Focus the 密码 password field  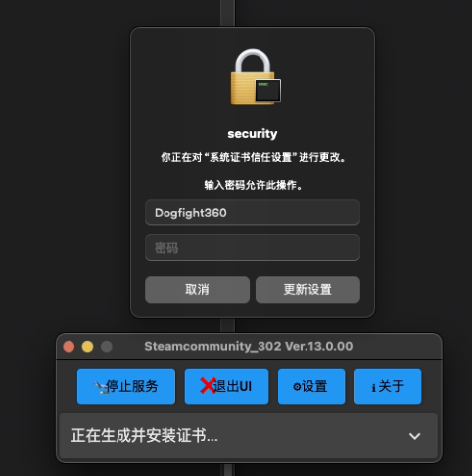click(253, 248)
